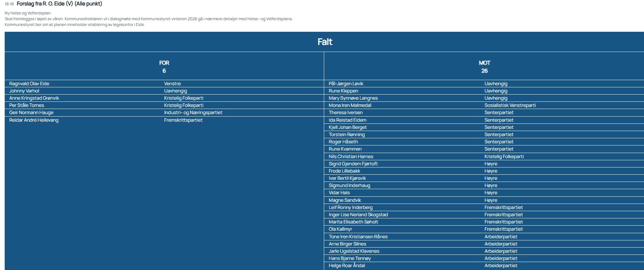
Task: Click Nils Christian Harnes' name
Action: click(x=351, y=157)
